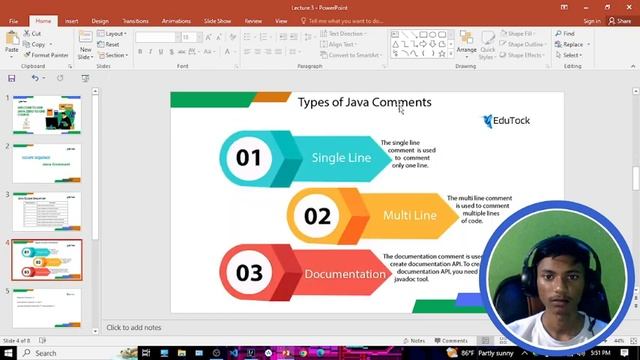640x360 pixels.
Task: Toggle text Shadow formatting
Action: coord(171,51)
